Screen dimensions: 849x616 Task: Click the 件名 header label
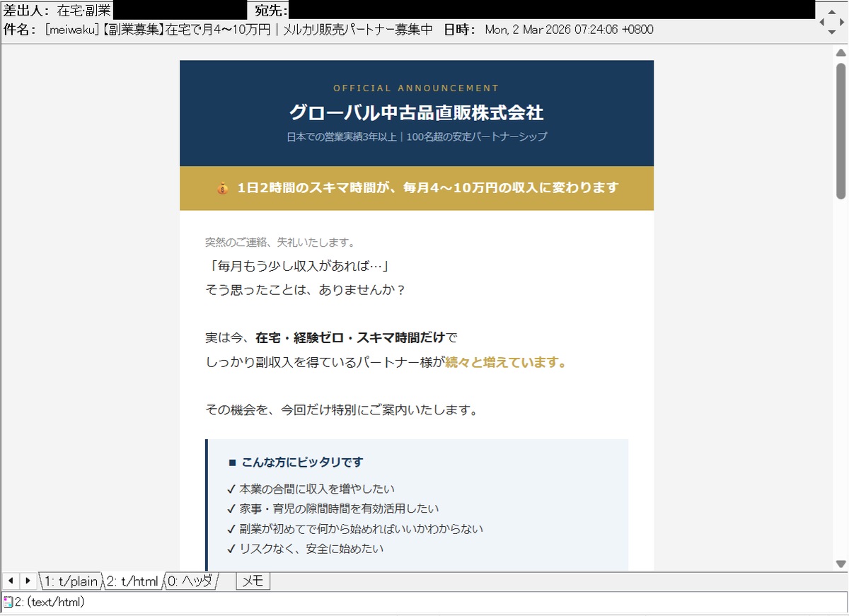click(20, 29)
